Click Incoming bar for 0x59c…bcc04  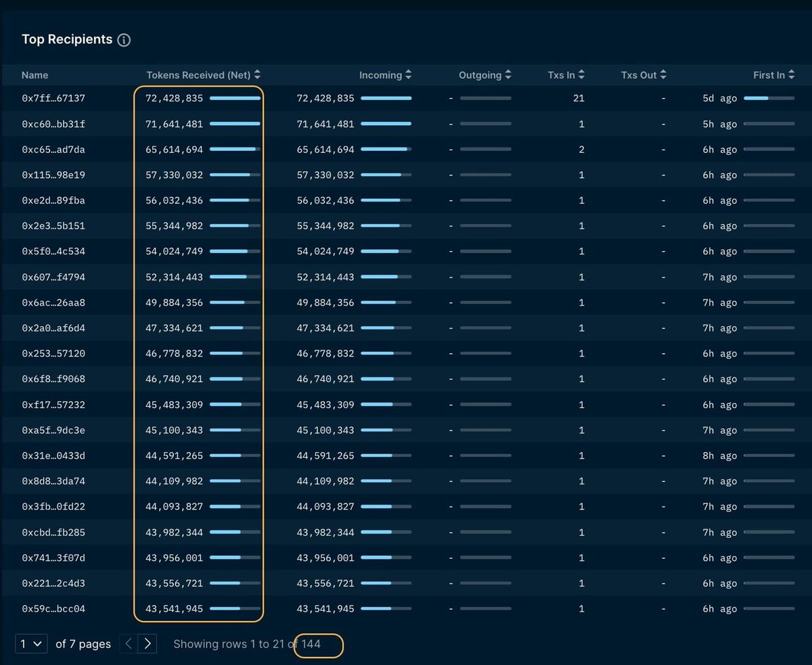[386, 609]
